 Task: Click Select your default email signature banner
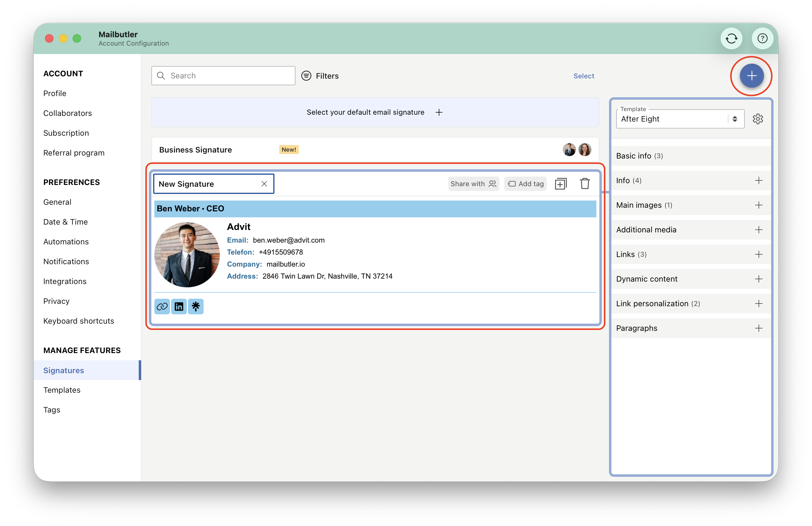coord(375,112)
